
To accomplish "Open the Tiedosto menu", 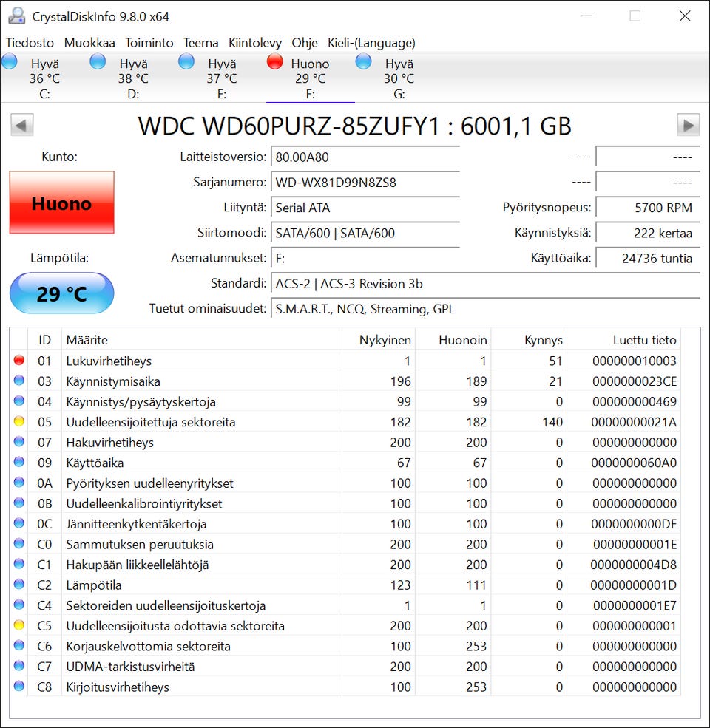I will [30, 43].
